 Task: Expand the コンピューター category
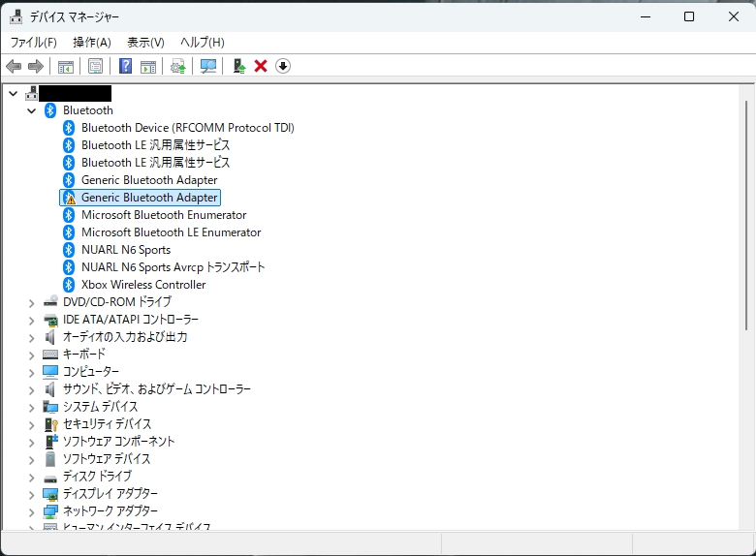click(x=31, y=373)
